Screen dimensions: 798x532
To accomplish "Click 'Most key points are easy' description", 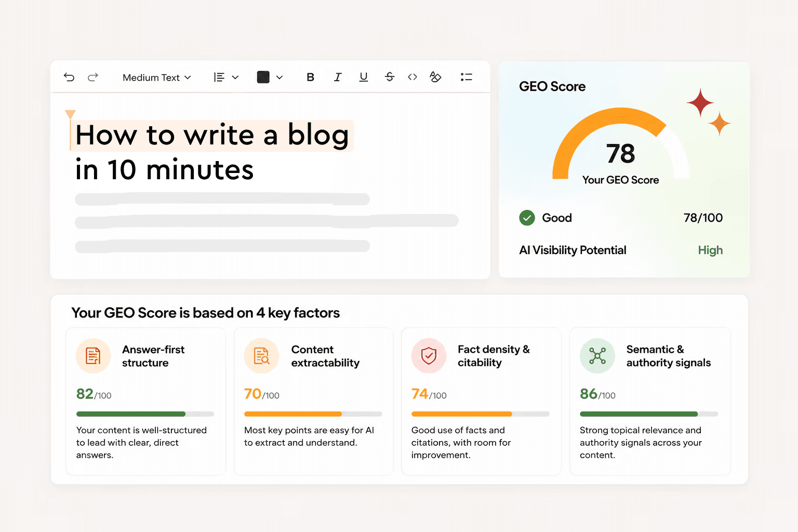I will coord(309,436).
